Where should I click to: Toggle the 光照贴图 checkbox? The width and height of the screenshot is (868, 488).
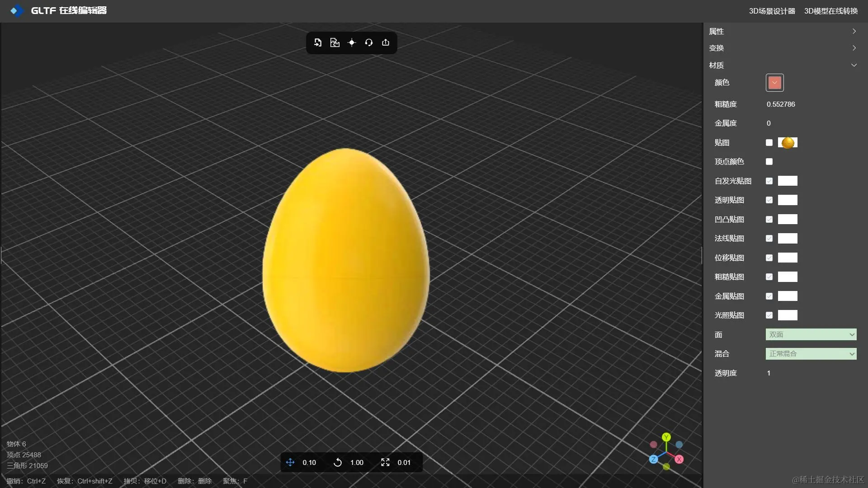coord(769,315)
